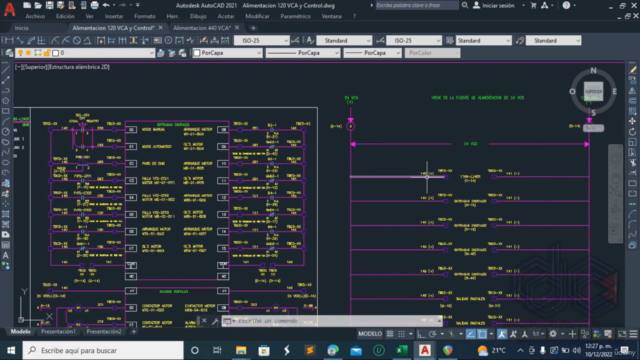Select the Baseline dimension tool
This screenshot has width=640, height=360.
[x=111, y=40]
